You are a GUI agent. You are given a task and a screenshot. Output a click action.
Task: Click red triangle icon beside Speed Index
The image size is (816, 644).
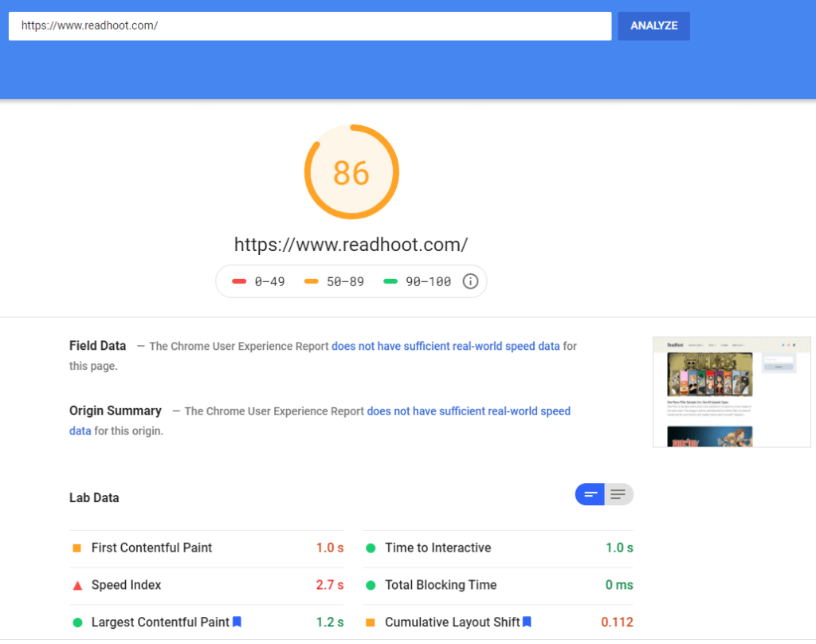[x=77, y=586]
